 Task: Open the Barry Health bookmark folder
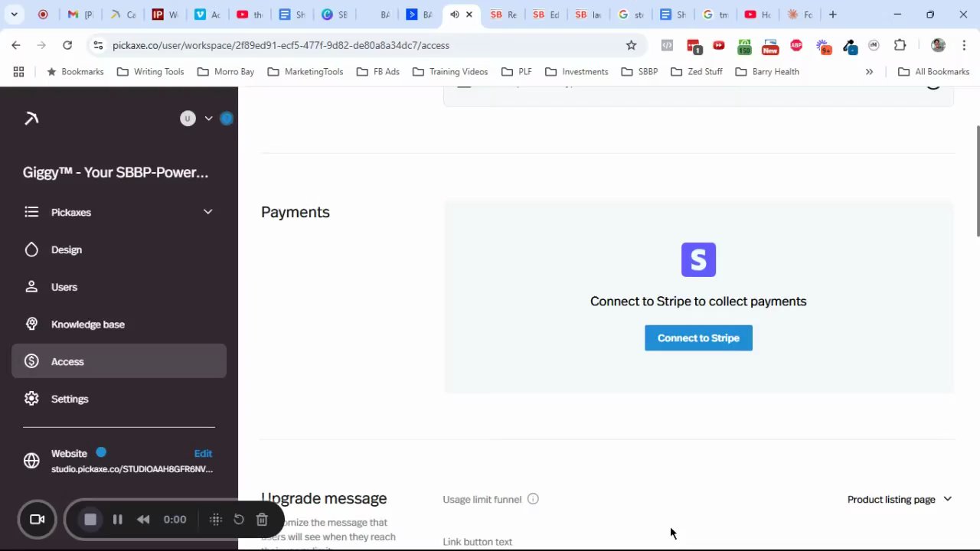click(766, 71)
